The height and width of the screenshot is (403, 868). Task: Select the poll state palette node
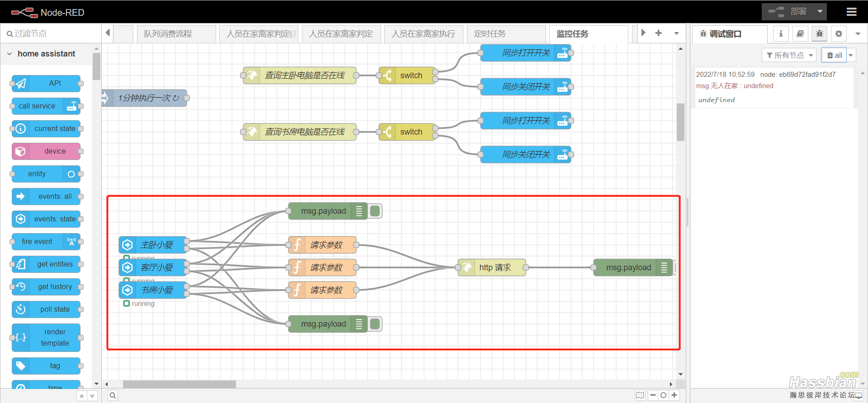point(46,309)
